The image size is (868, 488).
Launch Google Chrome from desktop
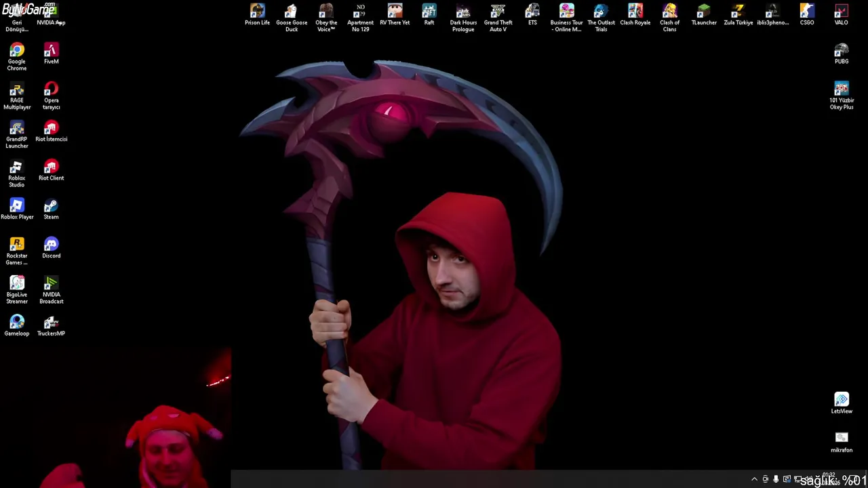17,57
